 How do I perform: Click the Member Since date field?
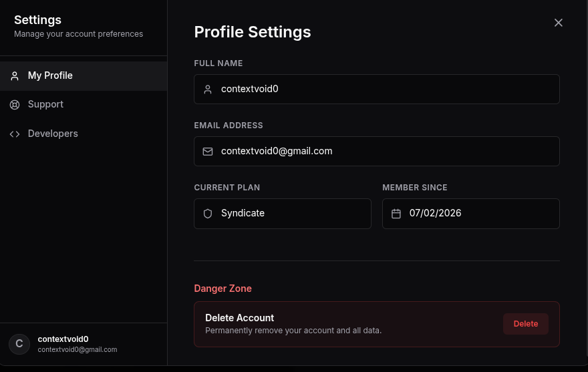point(470,214)
